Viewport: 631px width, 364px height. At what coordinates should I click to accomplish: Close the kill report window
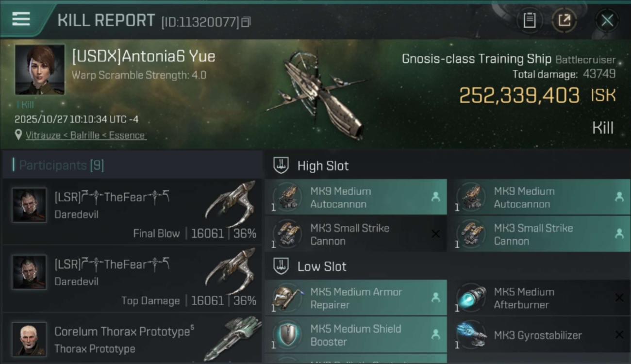pyautogui.click(x=607, y=20)
